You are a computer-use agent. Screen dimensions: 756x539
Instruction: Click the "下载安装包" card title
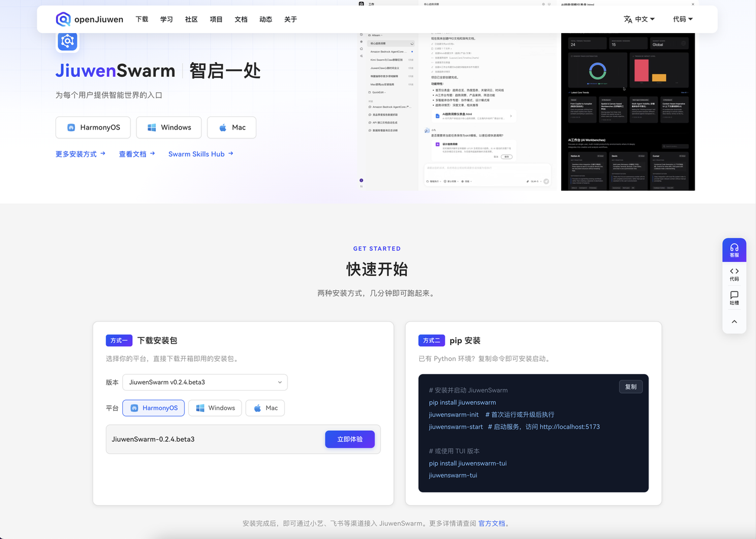coord(157,340)
